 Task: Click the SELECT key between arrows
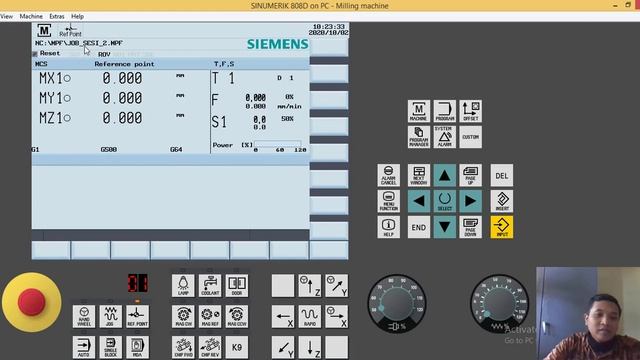click(444, 201)
